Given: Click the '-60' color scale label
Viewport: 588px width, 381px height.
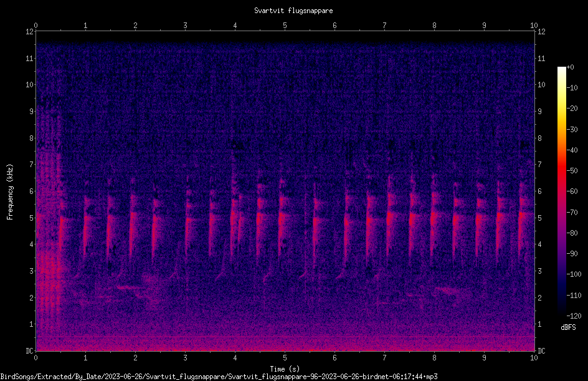Looking at the screenshot, I should (x=572, y=191).
